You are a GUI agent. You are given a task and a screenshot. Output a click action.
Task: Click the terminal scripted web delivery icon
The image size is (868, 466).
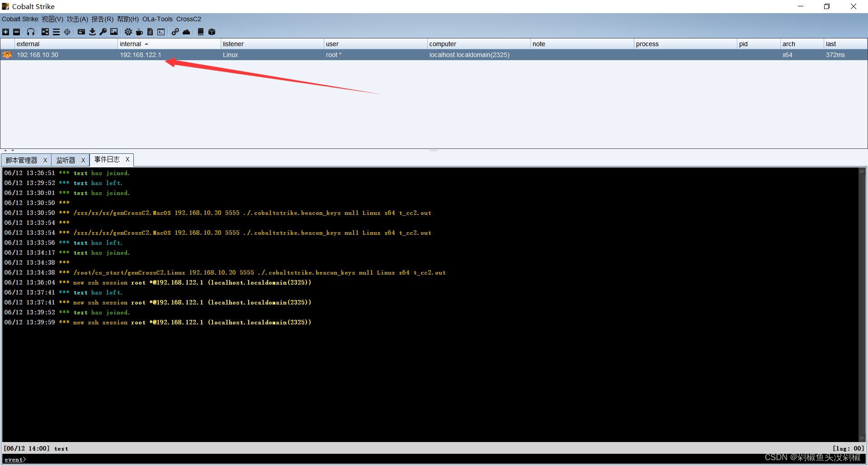(x=161, y=32)
